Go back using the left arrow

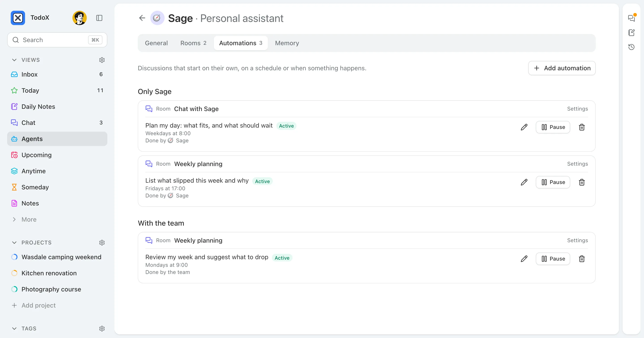pos(142,18)
